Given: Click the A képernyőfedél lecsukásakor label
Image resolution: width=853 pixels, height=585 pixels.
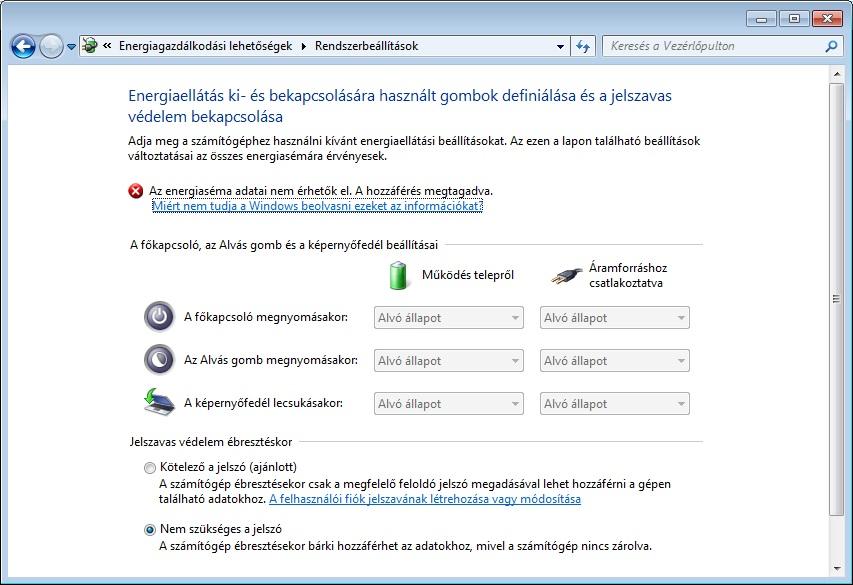Looking at the screenshot, I should 263,403.
